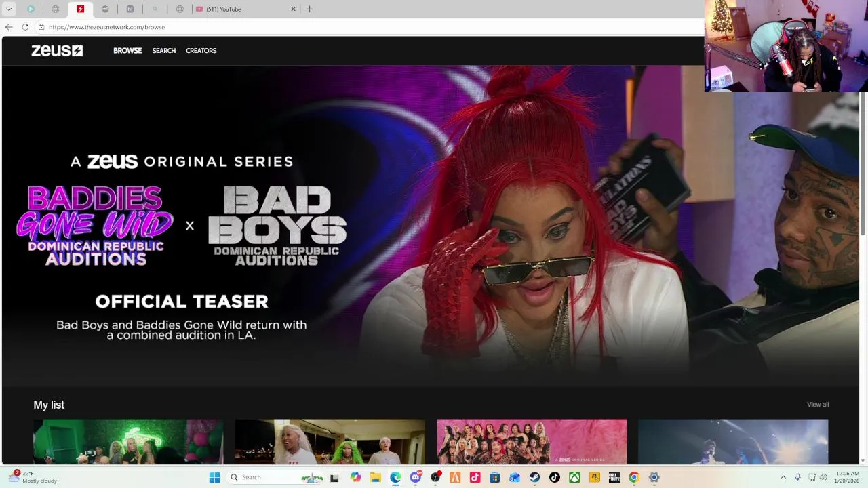Switch to the tab with magnifier favicon
Image resolution: width=868 pixels, height=488 pixels.
[155, 9]
